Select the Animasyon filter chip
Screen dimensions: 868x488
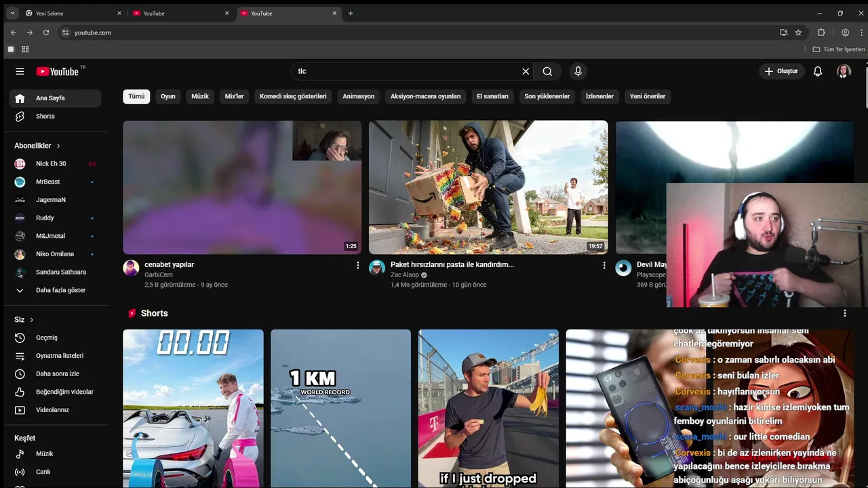359,96
